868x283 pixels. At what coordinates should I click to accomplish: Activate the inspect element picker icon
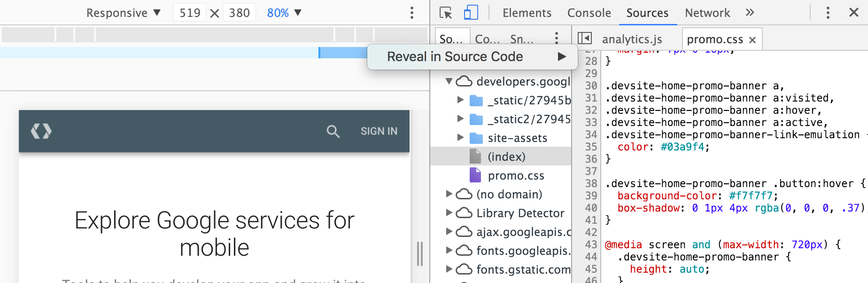(446, 13)
